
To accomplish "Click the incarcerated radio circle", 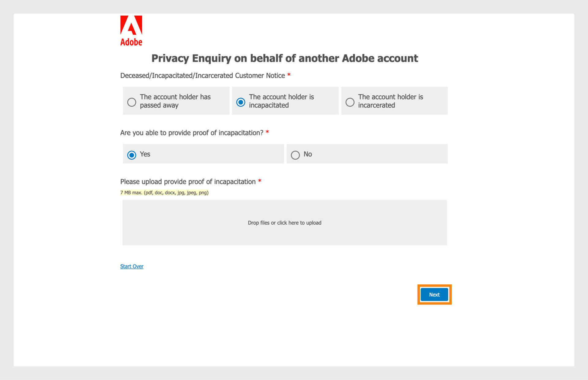I will [x=350, y=102].
